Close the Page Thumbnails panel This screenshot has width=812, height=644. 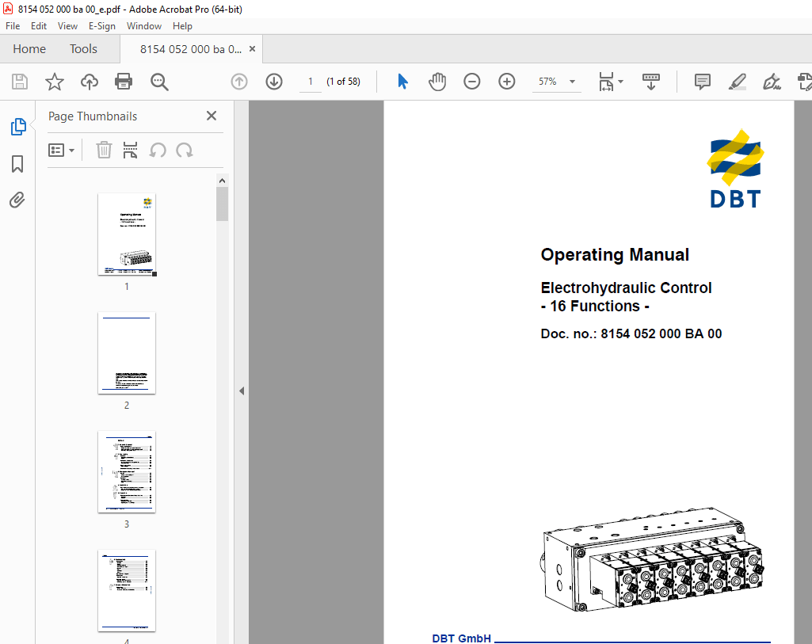212,116
